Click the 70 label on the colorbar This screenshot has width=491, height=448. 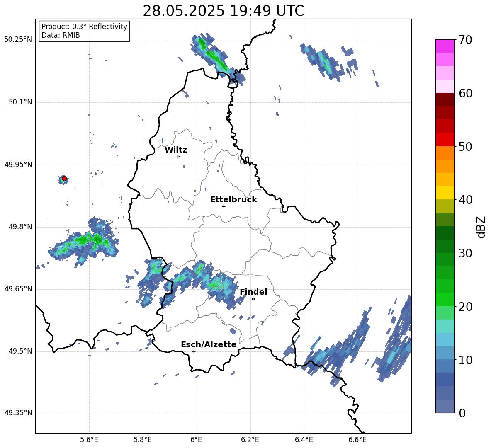466,40
